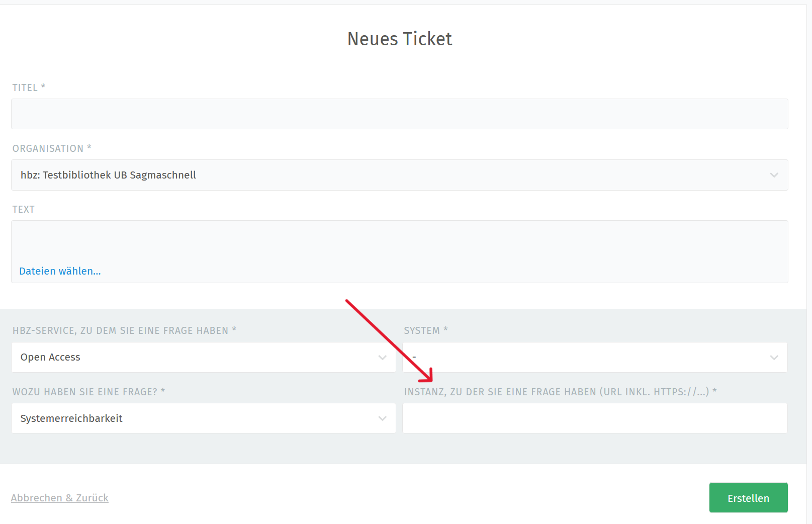Image resolution: width=812 pixels, height=524 pixels.
Task: Focus the Text message area
Action: (399, 242)
